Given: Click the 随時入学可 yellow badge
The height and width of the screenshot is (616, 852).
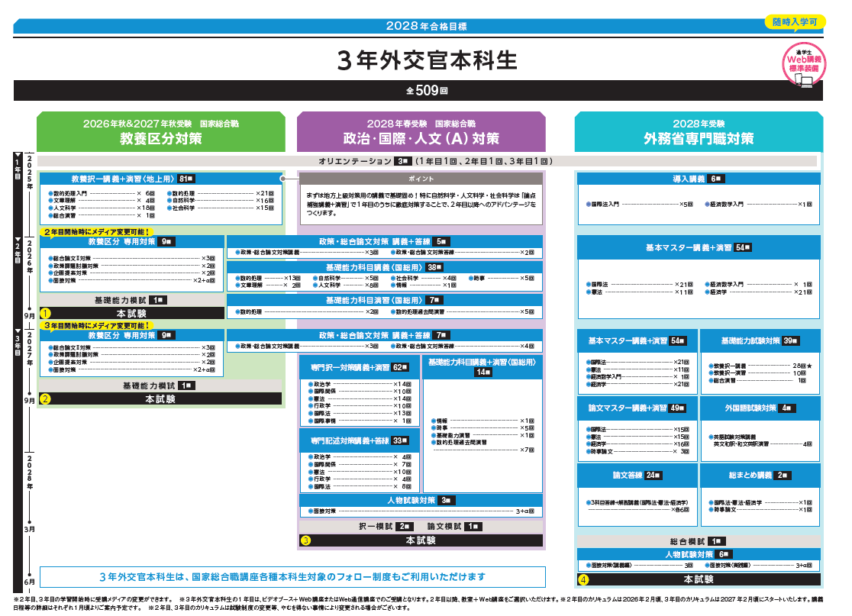Looking at the screenshot, I should [x=794, y=22].
